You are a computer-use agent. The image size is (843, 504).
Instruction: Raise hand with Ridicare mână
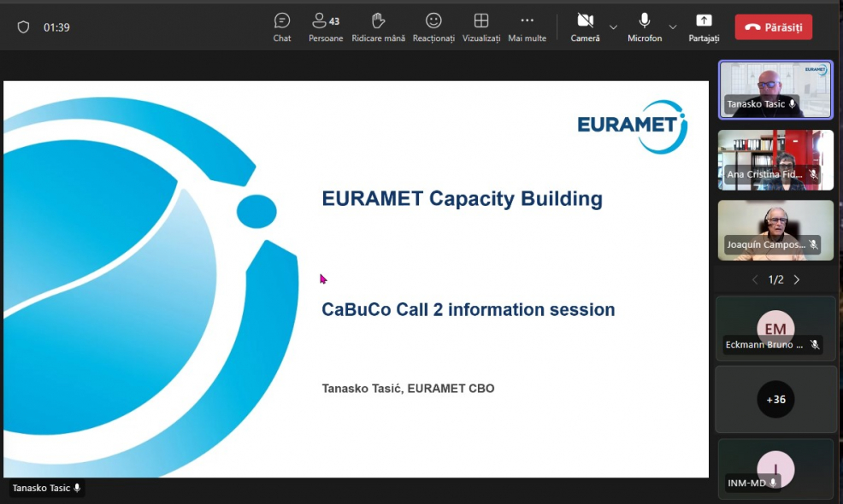pyautogui.click(x=378, y=27)
